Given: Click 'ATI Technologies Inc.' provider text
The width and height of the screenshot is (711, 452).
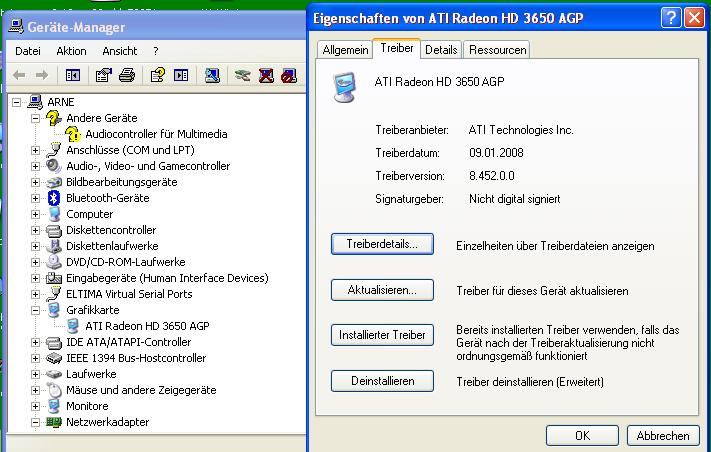Looking at the screenshot, I should pyautogui.click(x=521, y=130).
